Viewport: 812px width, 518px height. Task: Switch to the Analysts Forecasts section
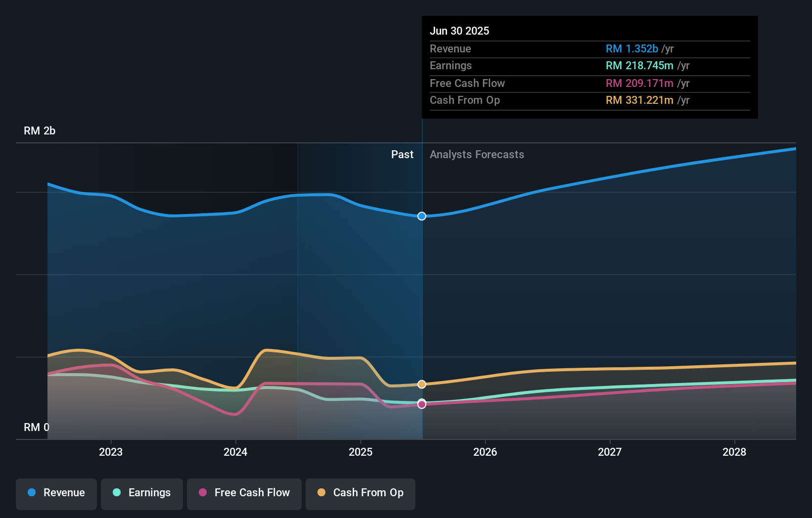click(476, 154)
